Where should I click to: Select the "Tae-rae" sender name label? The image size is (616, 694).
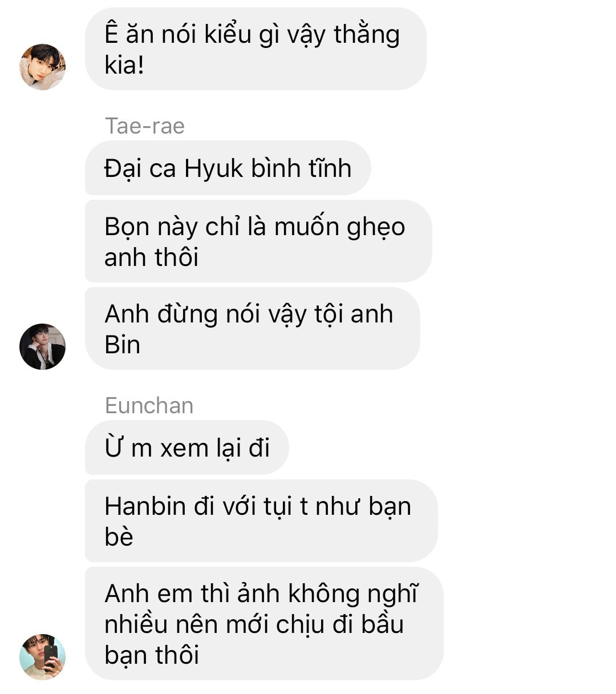[x=145, y=126]
